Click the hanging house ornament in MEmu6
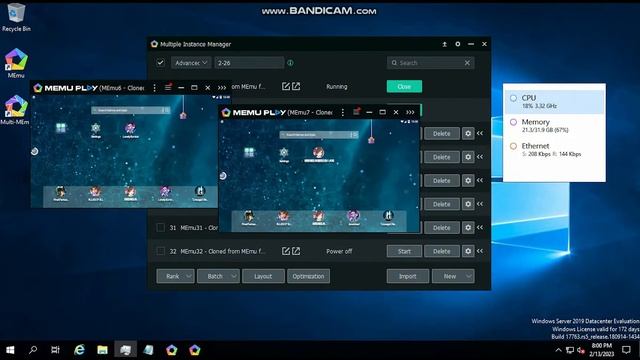 [x=183, y=116]
